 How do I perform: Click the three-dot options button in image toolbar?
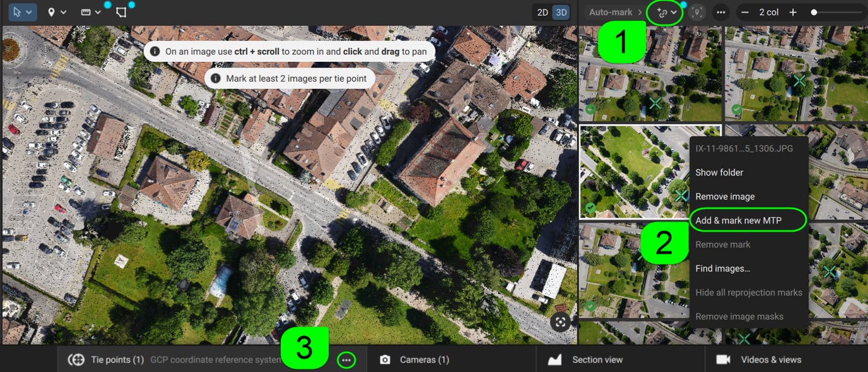[721, 12]
